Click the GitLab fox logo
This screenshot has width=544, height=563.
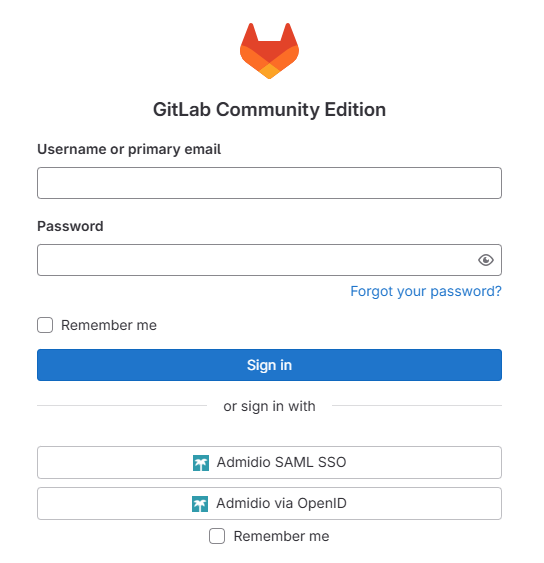coord(269,51)
